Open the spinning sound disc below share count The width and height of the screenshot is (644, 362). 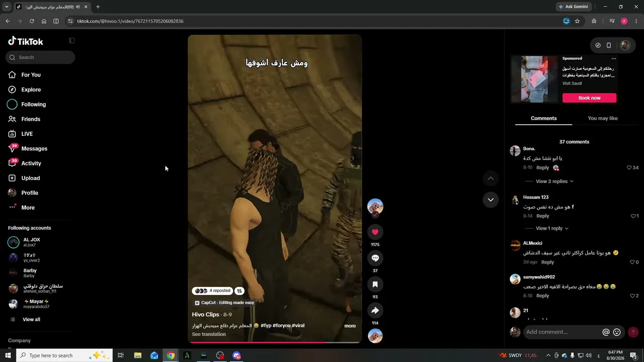pos(375,336)
